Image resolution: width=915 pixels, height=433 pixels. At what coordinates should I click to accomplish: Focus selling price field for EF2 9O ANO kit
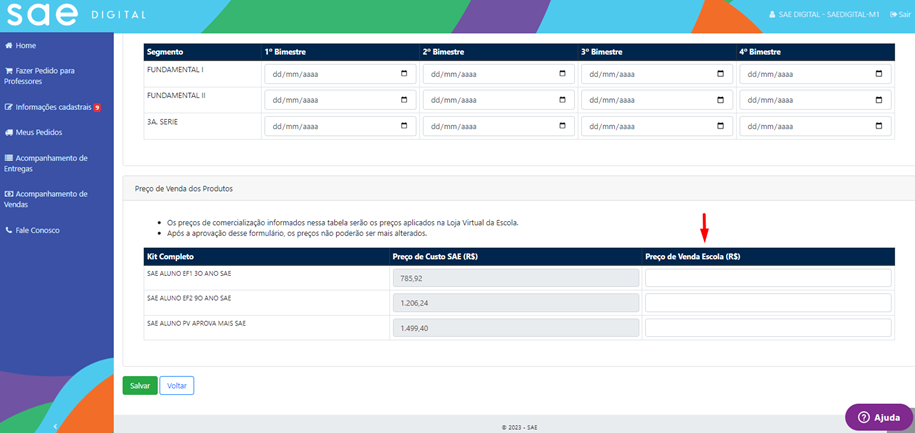768,303
